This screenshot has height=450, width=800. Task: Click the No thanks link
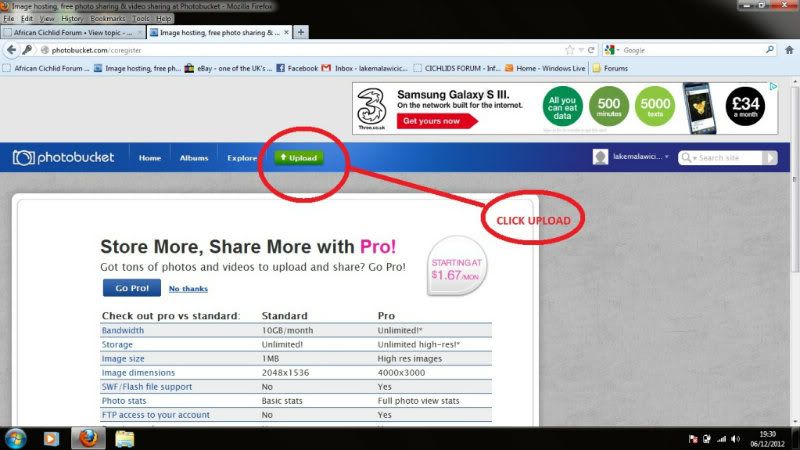[x=188, y=289]
